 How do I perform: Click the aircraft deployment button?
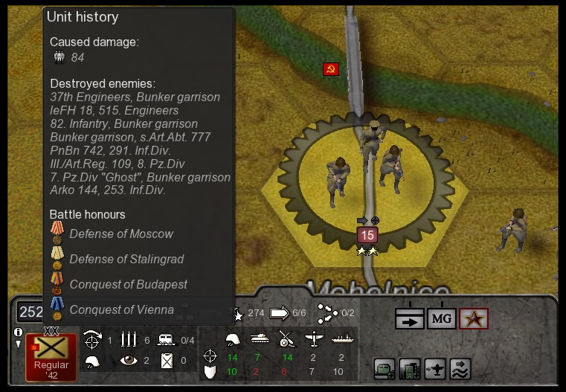pyautogui.click(x=435, y=368)
